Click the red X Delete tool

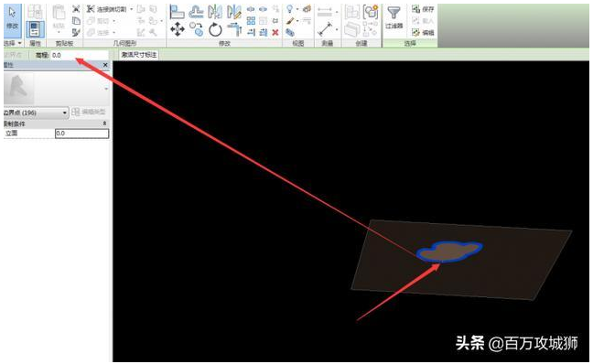coord(275,33)
